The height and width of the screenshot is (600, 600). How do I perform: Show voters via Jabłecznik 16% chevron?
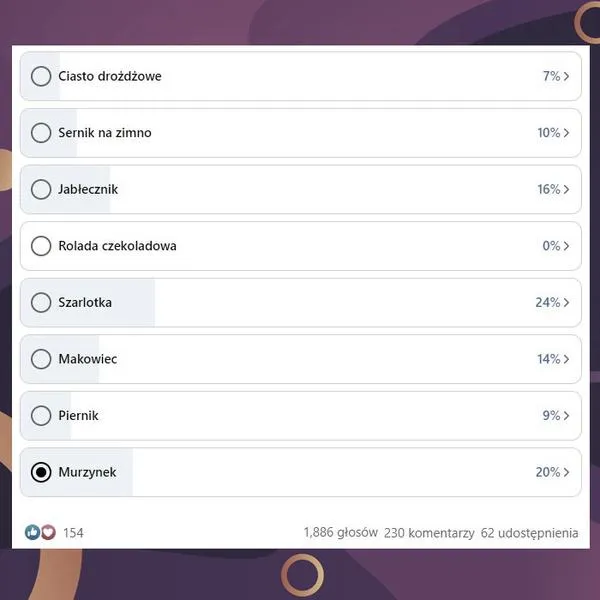pos(567,189)
